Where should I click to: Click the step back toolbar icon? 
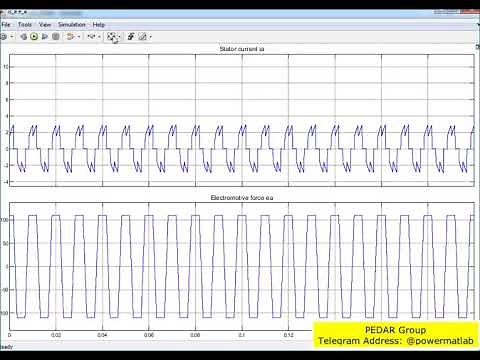(24, 37)
